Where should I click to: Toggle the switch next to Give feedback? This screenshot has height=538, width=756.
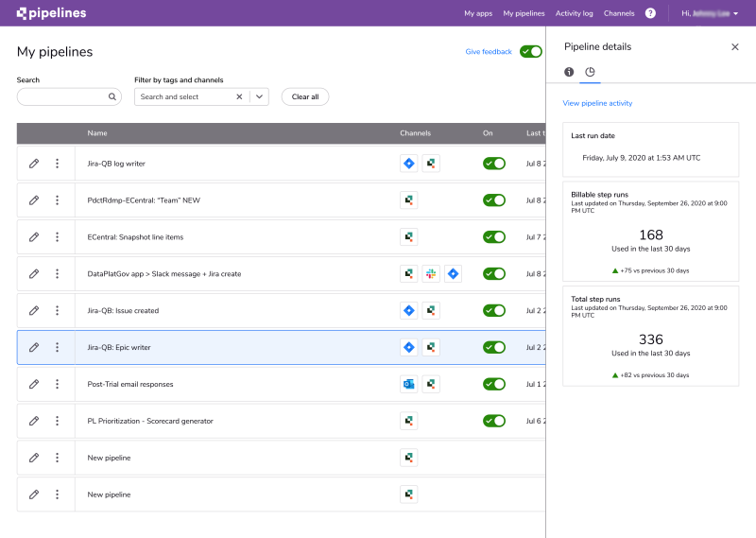coord(531,52)
